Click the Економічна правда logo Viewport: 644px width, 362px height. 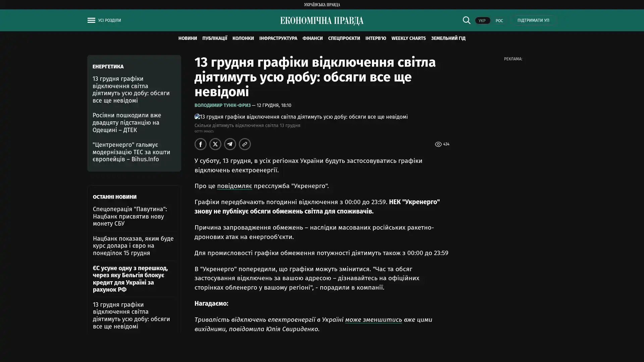(x=322, y=21)
